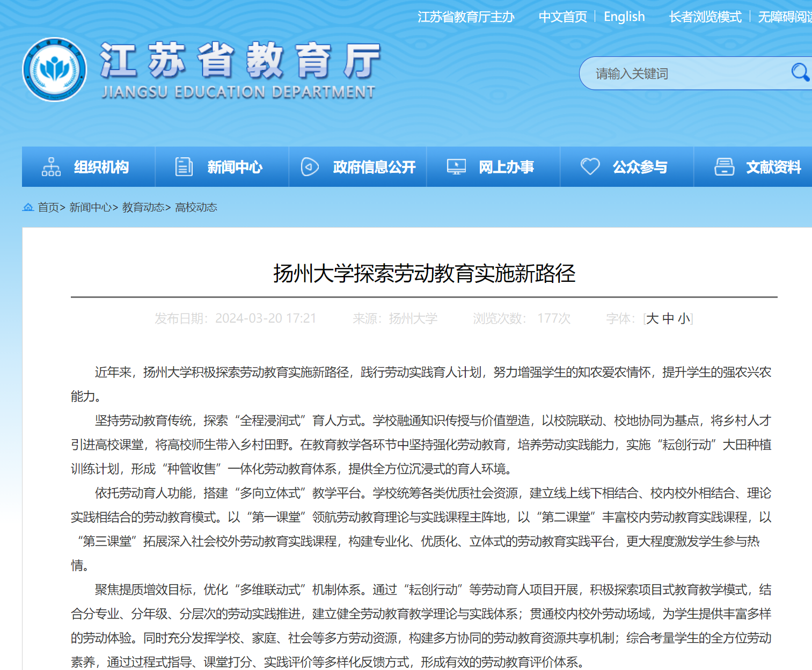The height and width of the screenshot is (670, 812).
Task: Set font size to 小 (small)
Action: (684, 319)
